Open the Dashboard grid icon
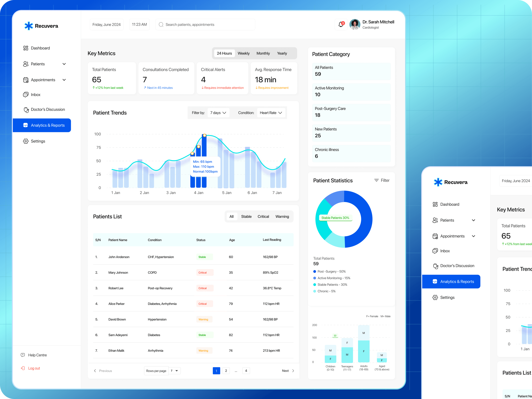The width and height of the screenshot is (532, 399). pyautogui.click(x=26, y=48)
